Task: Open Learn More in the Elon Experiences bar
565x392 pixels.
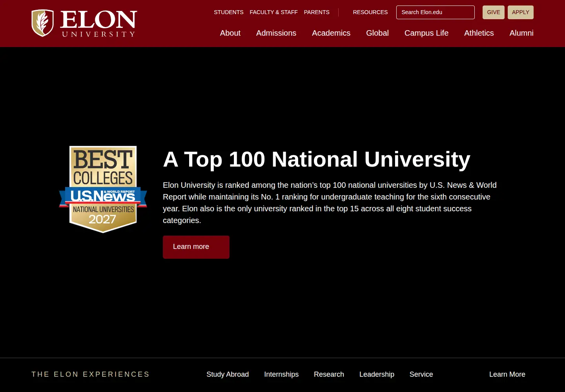Action: (x=507, y=374)
